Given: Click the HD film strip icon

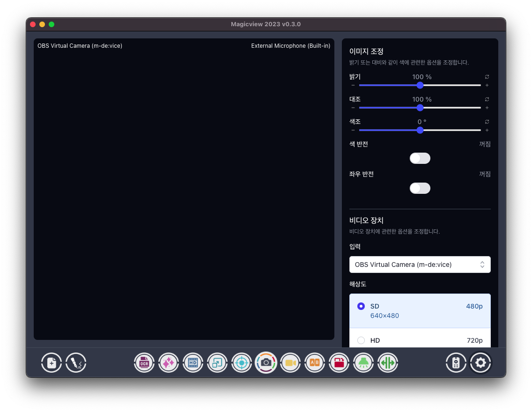Looking at the screenshot, I should click(193, 363).
